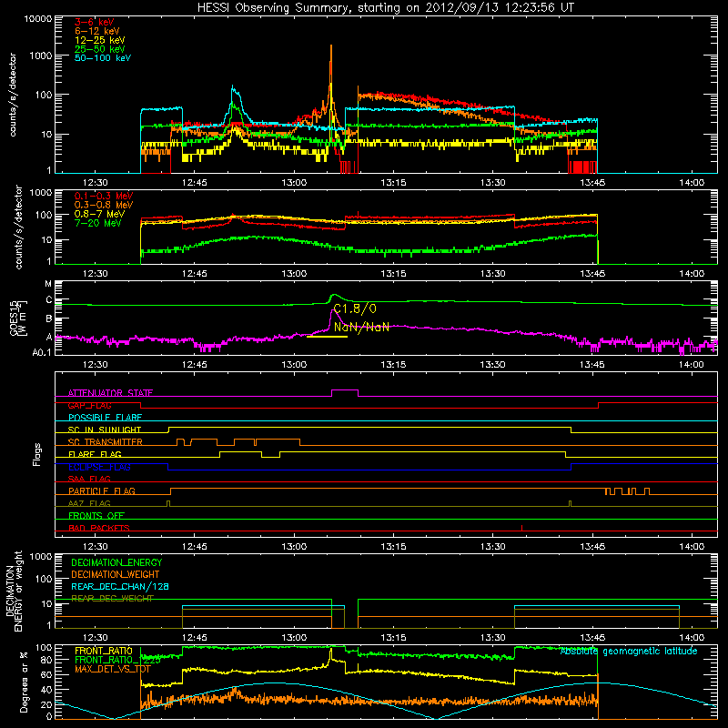Select the 6-12 keV legend label

96,31
